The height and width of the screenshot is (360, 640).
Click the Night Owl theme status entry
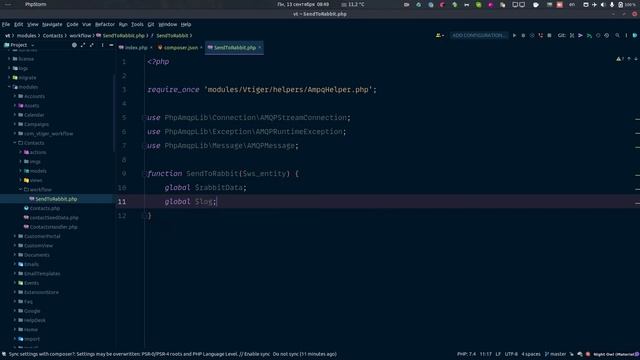(614, 354)
